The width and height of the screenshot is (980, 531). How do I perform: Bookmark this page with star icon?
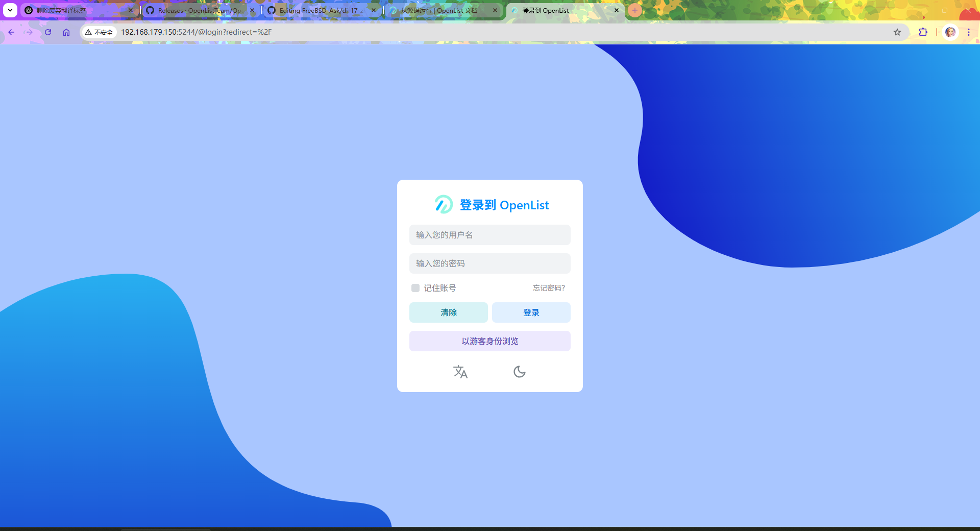897,32
